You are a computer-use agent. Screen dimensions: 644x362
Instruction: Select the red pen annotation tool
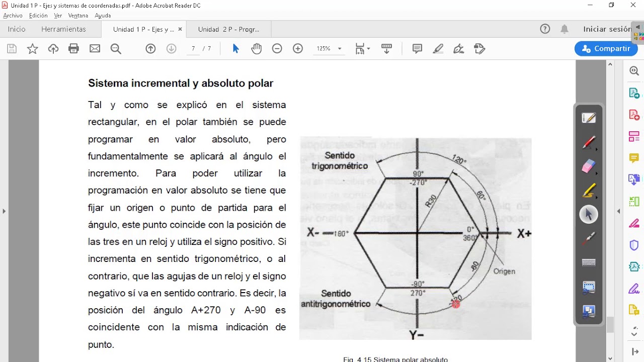(589, 143)
